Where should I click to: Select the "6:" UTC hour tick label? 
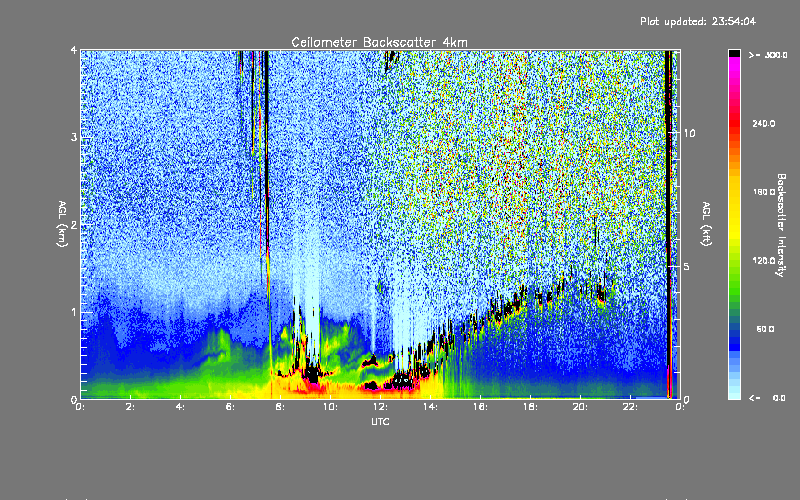point(230,407)
